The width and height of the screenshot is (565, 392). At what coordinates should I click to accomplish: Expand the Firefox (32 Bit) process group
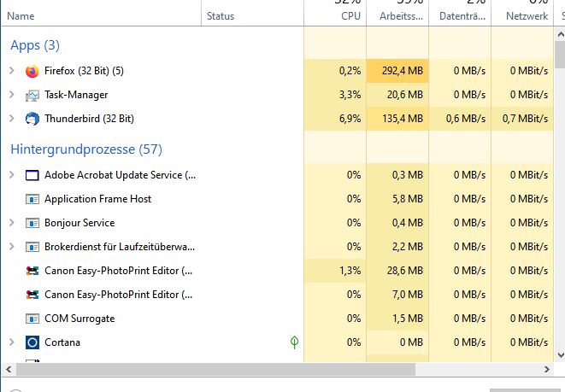tap(11, 71)
